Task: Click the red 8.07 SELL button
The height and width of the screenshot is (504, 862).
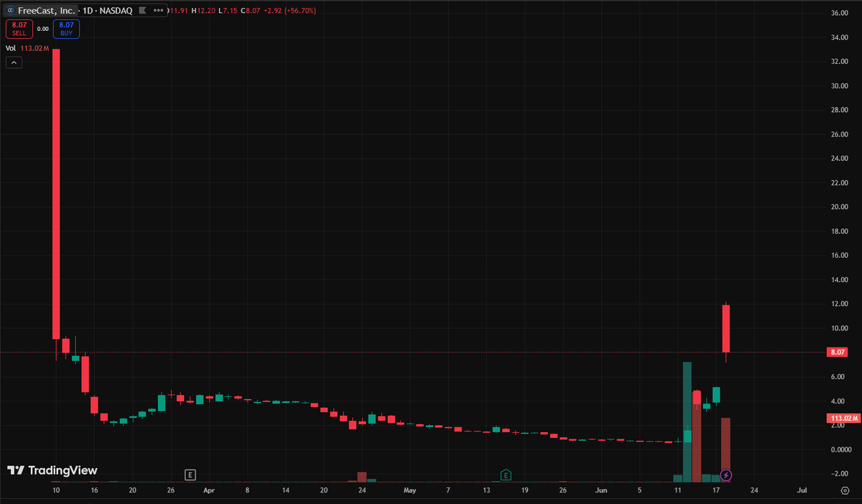Action: coord(19,29)
